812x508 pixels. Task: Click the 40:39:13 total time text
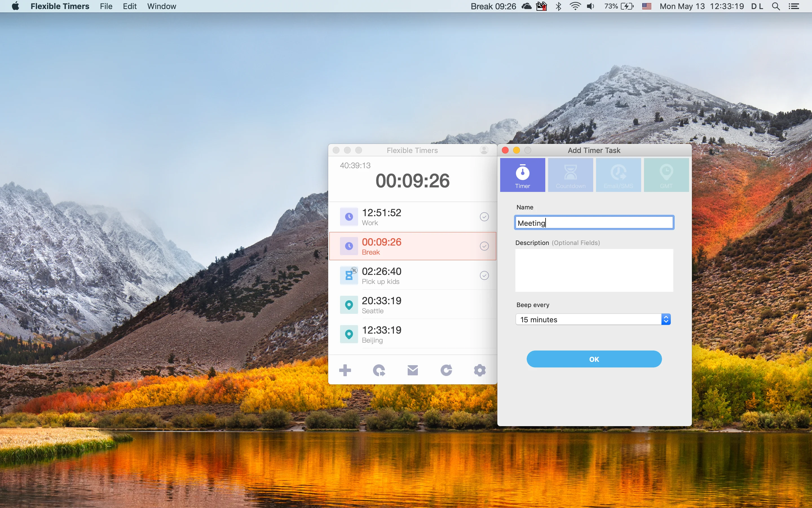click(355, 165)
